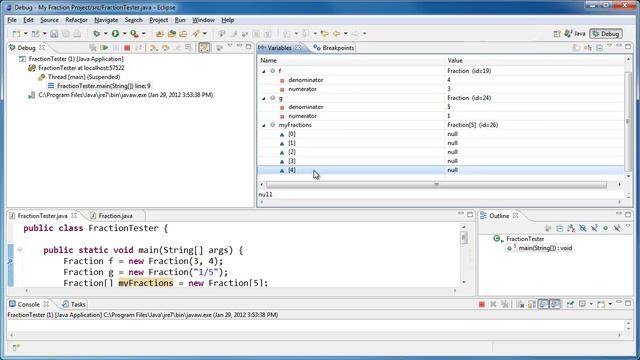Click Collapse All icon in Outline toolbar

[560, 228]
